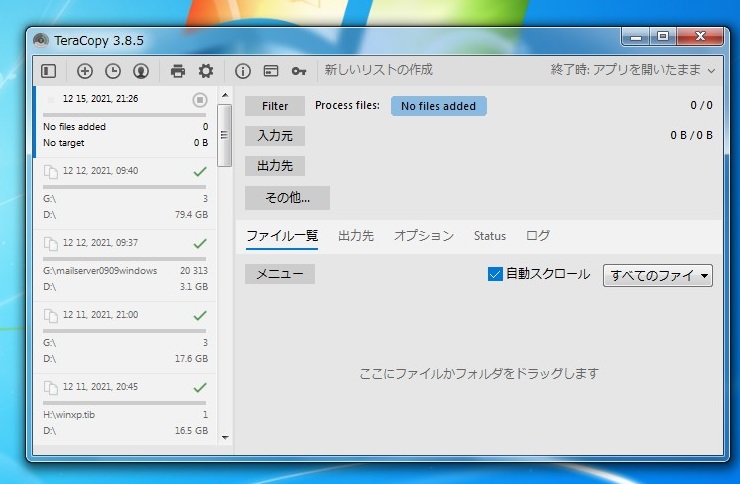Image resolution: width=740 pixels, height=484 pixels.
Task: Select the 12 12, 2021, 09:40 job
Action: pos(125,194)
